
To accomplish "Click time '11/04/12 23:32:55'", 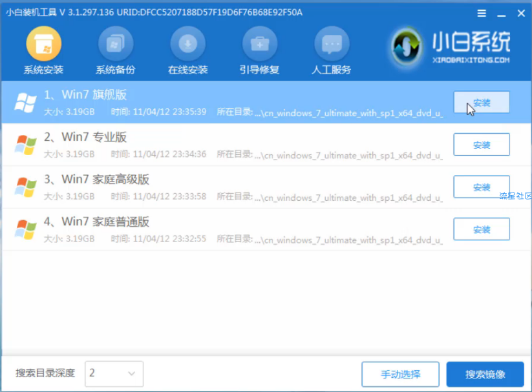I will pos(169,239).
